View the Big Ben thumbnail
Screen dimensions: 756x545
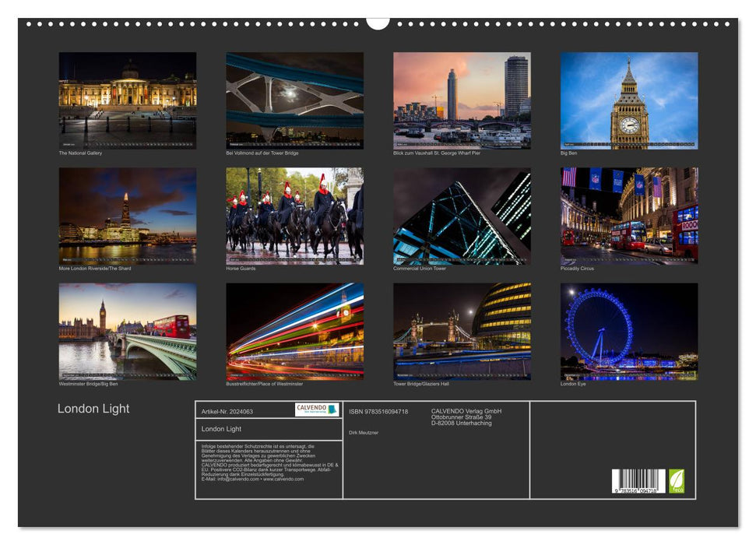point(627,100)
